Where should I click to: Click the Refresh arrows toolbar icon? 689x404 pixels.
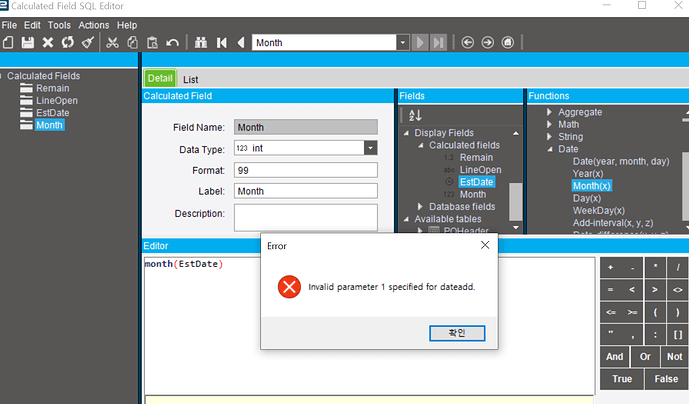pos(68,43)
